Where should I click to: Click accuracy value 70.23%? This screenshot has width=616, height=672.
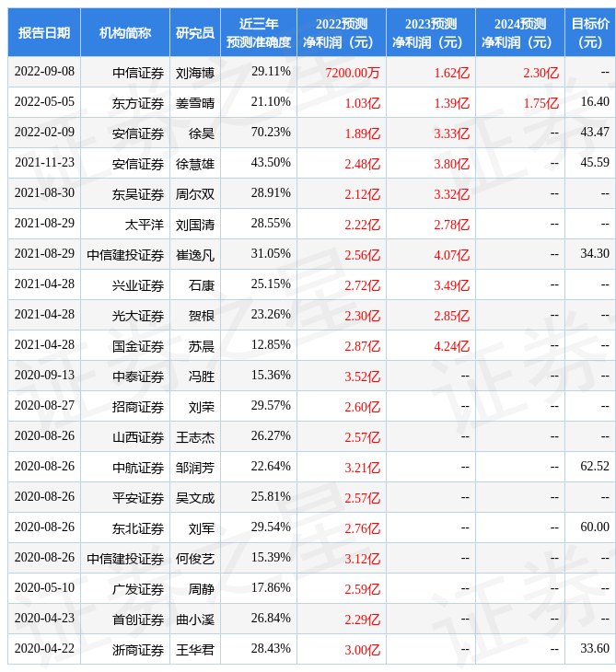coord(271,133)
